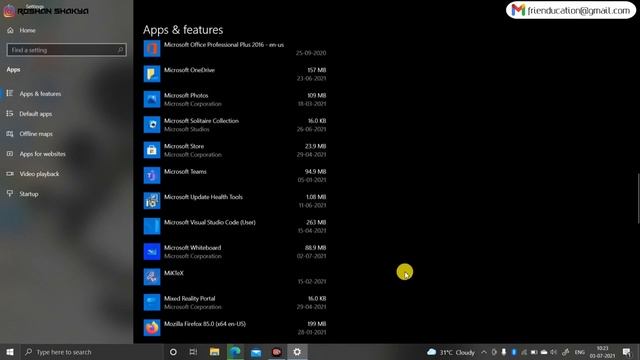The width and height of the screenshot is (640, 360).
Task: Click the taskbar Type here to search box
Action: pos(91,352)
